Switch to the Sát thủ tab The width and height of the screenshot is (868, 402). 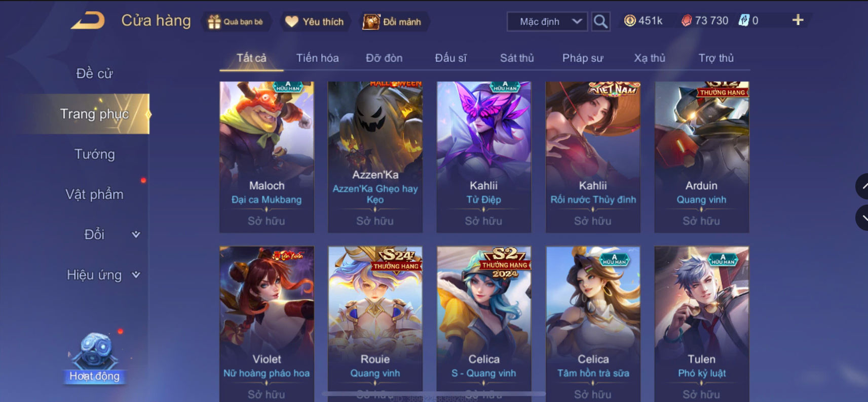tap(517, 58)
